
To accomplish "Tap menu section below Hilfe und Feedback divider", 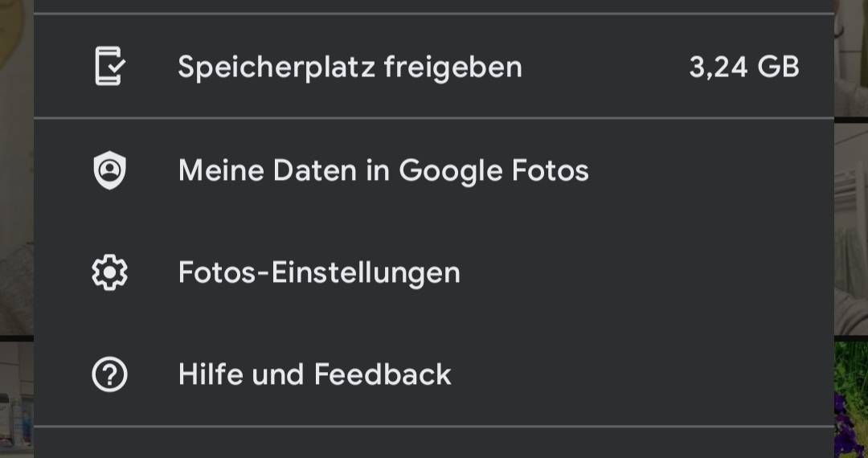I will click(x=434, y=444).
